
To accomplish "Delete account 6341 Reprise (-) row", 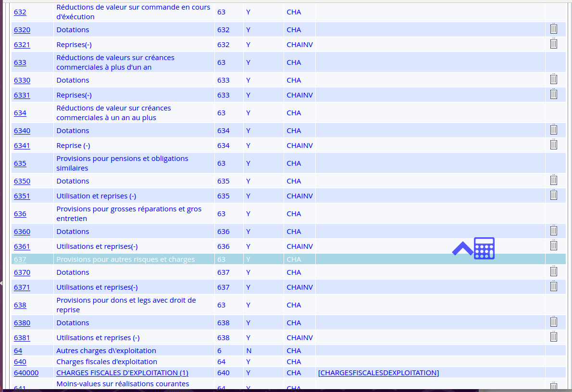I will point(553,145).
